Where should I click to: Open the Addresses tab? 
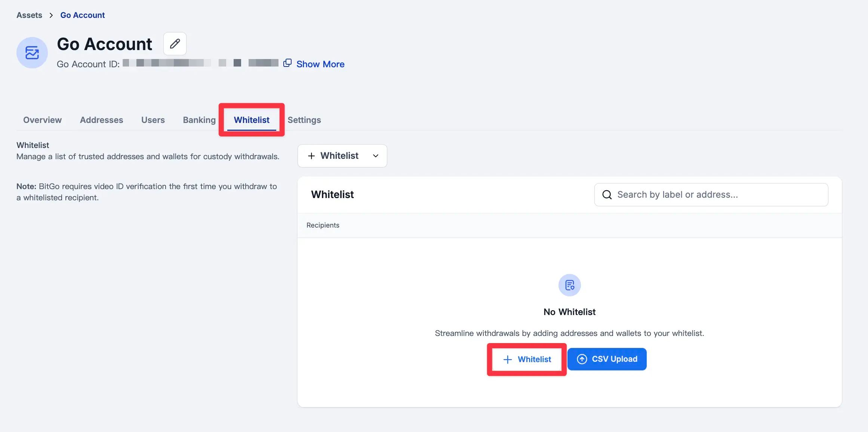tap(101, 120)
